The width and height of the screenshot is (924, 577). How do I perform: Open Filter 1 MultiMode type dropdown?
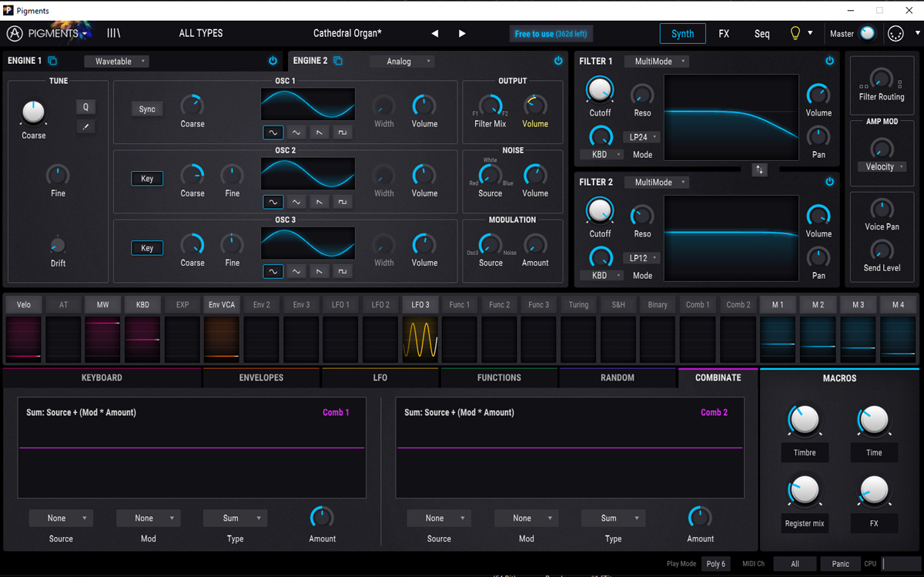click(x=657, y=62)
